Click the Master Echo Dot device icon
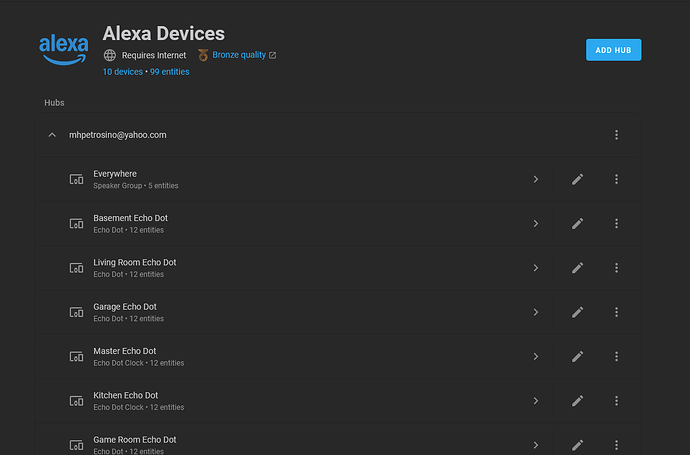Viewport: 690px width, 455px height. 77,356
